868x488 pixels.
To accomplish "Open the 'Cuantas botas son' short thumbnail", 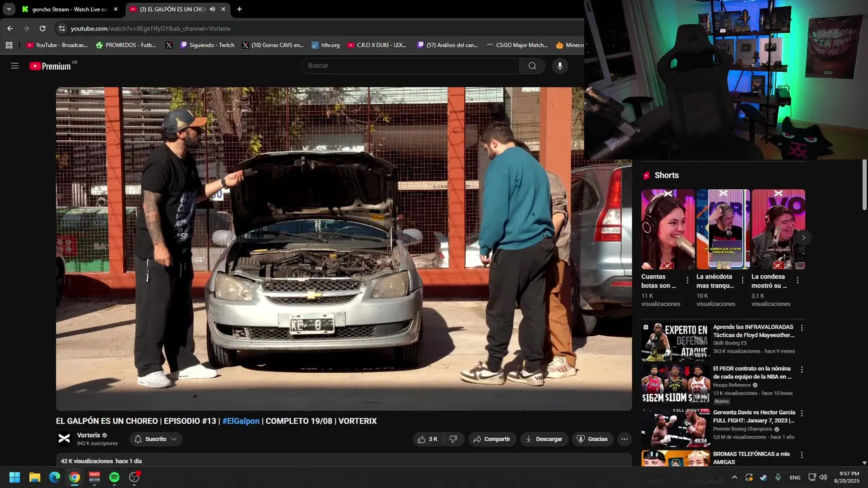I will pyautogui.click(x=668, y=229).
